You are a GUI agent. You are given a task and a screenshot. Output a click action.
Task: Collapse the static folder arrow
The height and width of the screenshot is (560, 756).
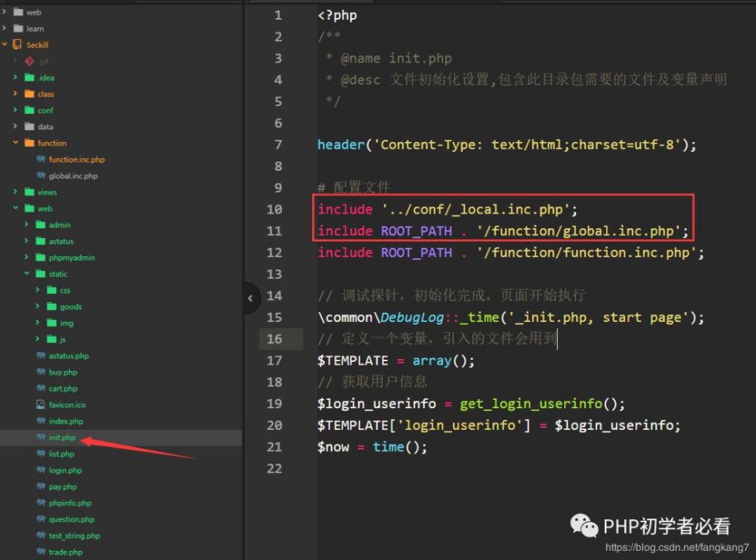coord(26,274)
